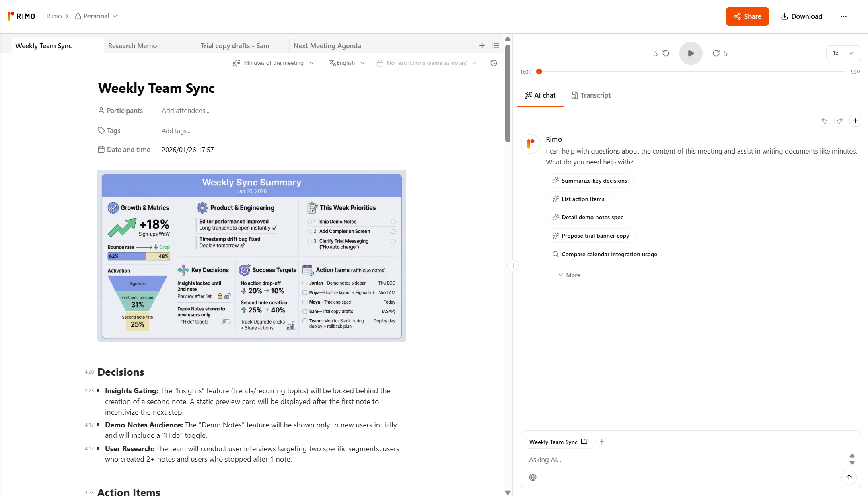Add a new note tab

click(x=482, y=46)
